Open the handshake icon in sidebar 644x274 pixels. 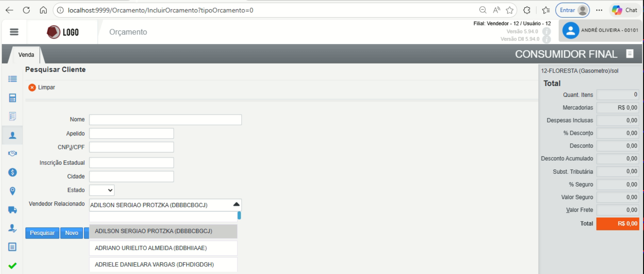(12, 154)
